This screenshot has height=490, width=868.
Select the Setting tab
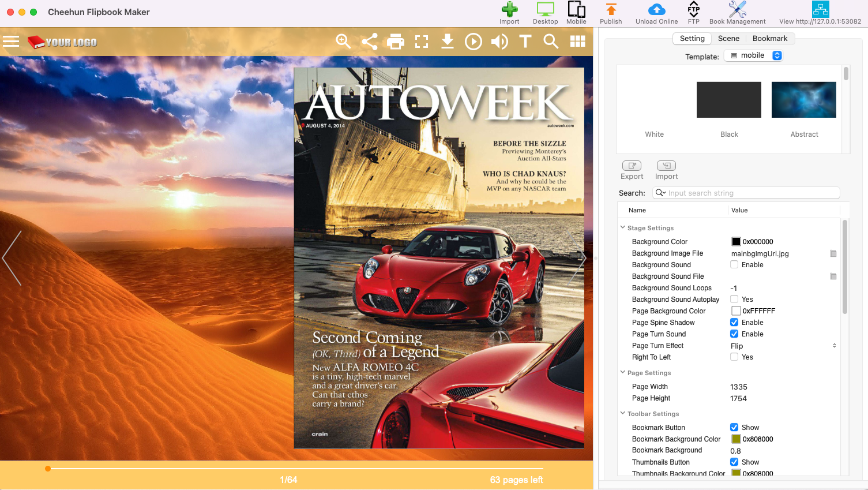[x=692, y=38]
